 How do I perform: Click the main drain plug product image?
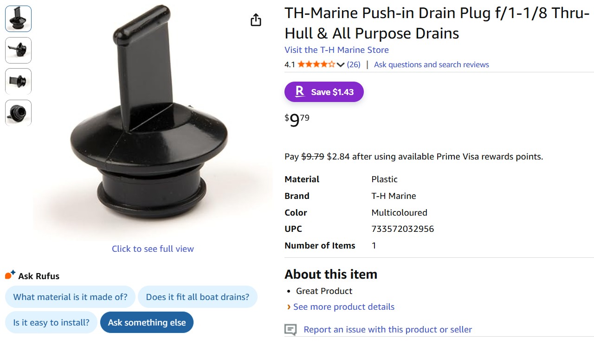tap(148, 121)
